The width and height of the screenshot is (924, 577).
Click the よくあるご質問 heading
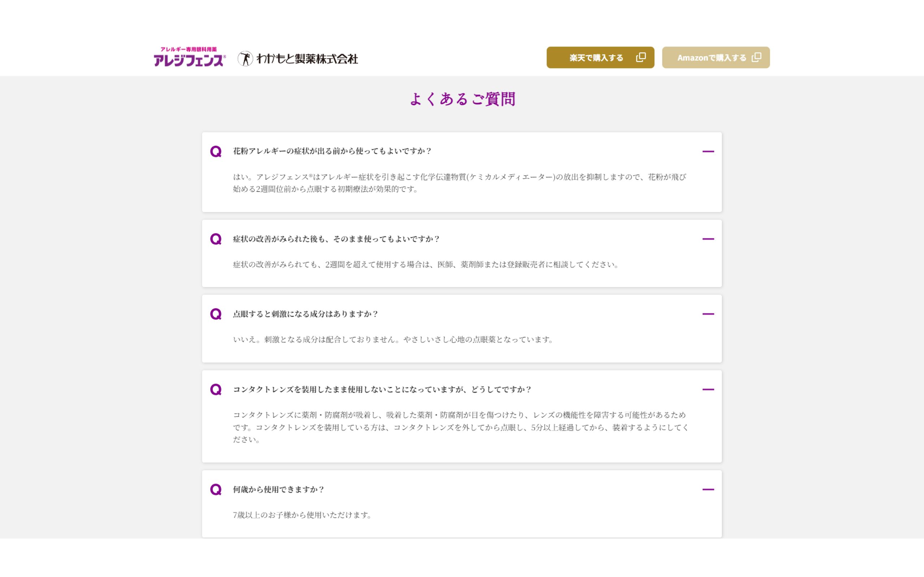(462, 99)
